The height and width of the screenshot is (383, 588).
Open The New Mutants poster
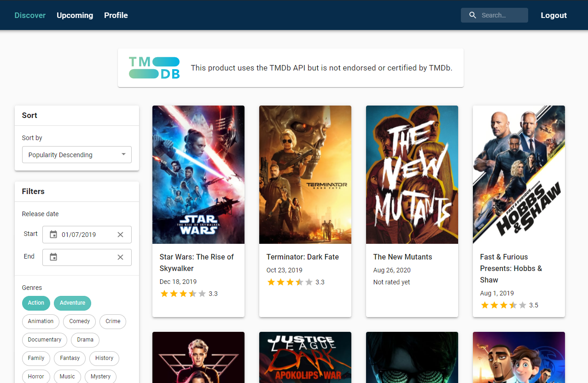412,175
